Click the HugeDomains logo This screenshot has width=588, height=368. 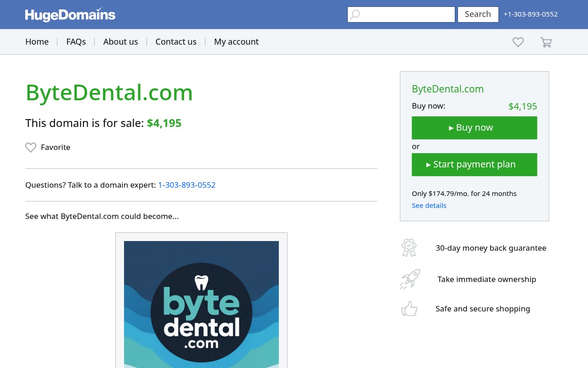point(70,15)
